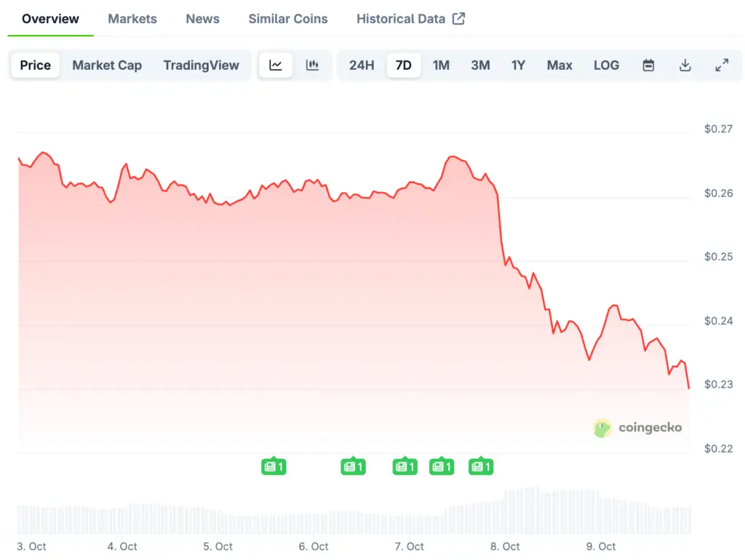Download chart data icon
The image size is (745, 560).
[685, 65]
